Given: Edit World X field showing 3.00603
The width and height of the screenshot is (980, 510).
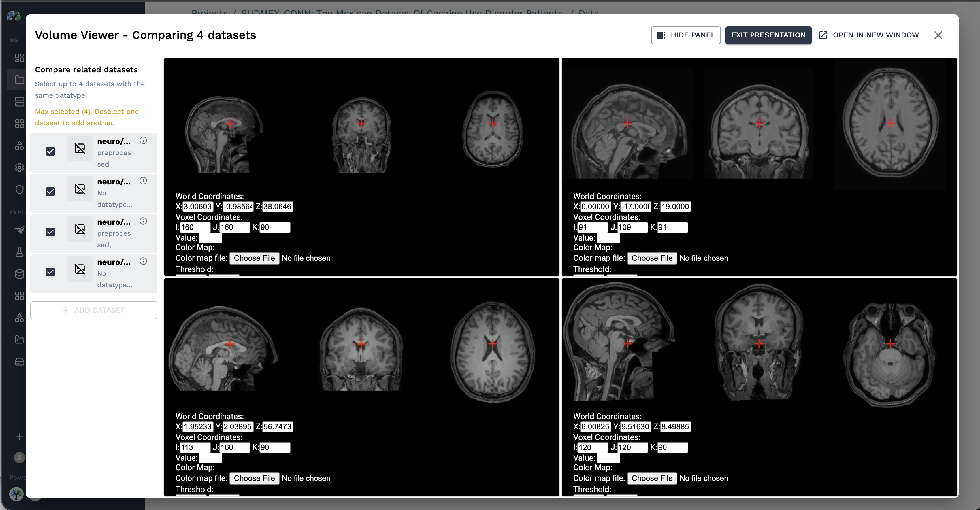Looking at the screenshot, I should 197,207.
